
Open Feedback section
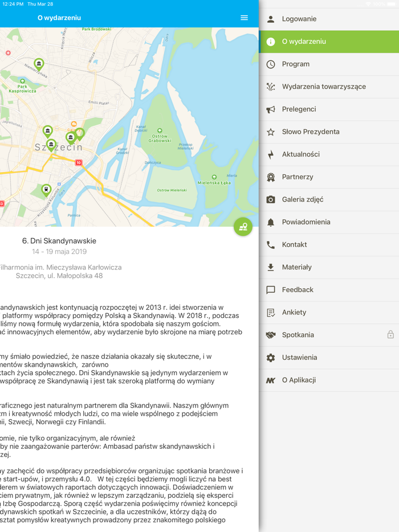tap(329, 290)
